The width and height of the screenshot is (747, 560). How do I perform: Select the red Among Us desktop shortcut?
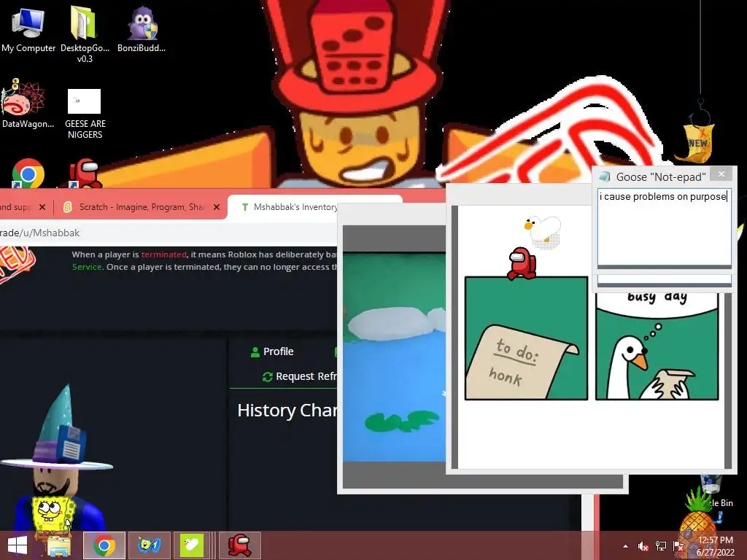click(85, 174)
